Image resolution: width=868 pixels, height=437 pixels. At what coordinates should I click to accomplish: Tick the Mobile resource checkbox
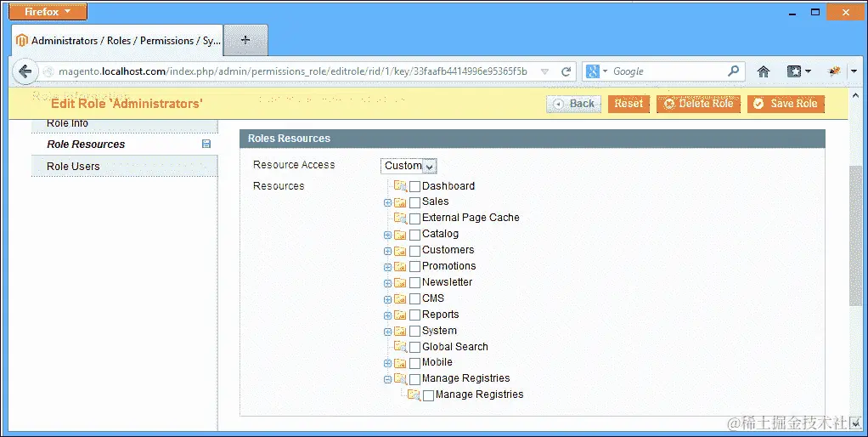coord(414,364)
